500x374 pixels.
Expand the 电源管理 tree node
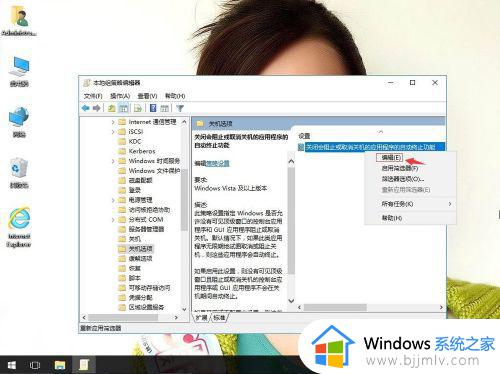point(113,200)
